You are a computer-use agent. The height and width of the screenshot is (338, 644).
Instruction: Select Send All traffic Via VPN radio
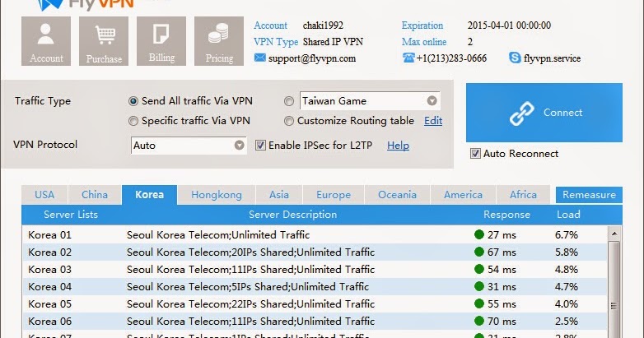pyautogui.click(x=133, y=101)
